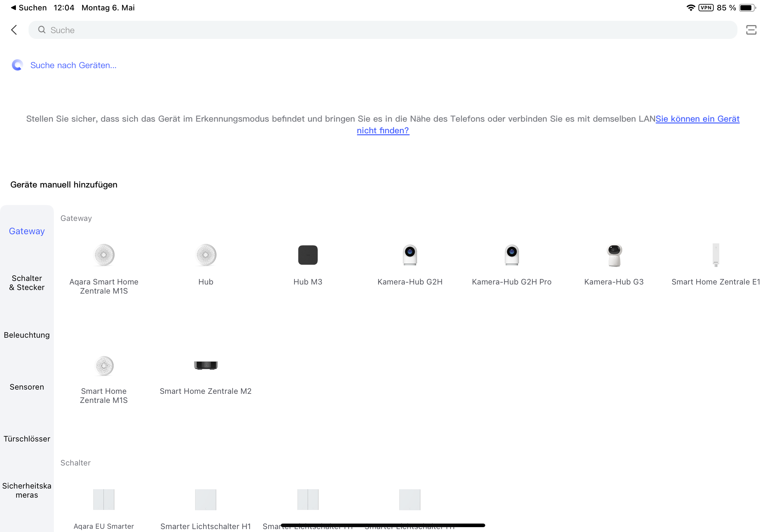Open the scan code icon
This screenshot has width=766, height=532.
[751, 30]
